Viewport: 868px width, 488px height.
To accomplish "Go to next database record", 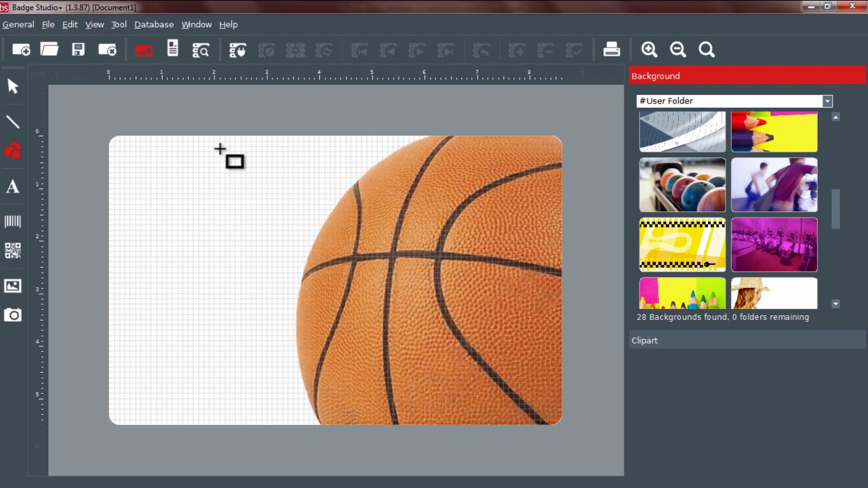I will pyautogui.click(x=416, y=50).
